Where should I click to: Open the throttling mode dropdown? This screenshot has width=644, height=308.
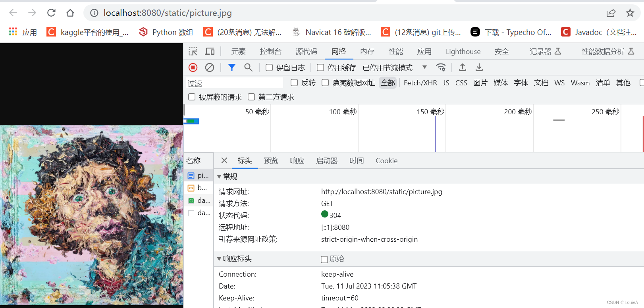(x=395, y=67)
